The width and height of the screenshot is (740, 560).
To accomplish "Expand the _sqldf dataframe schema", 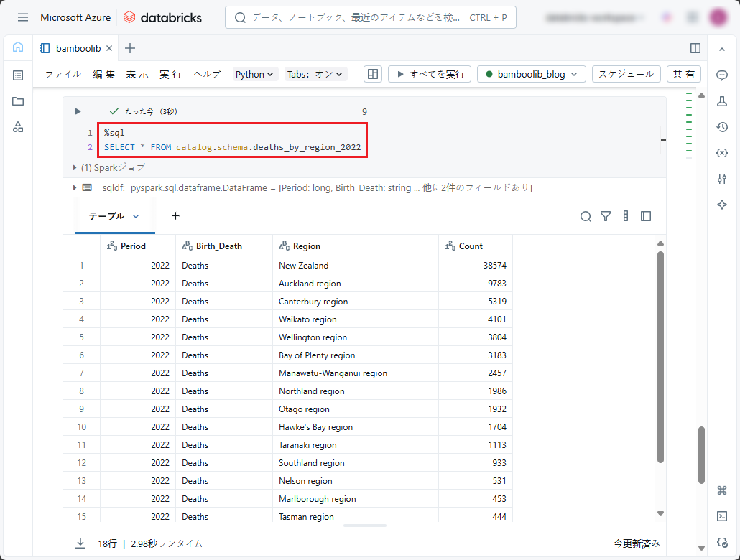I will 75,187.
